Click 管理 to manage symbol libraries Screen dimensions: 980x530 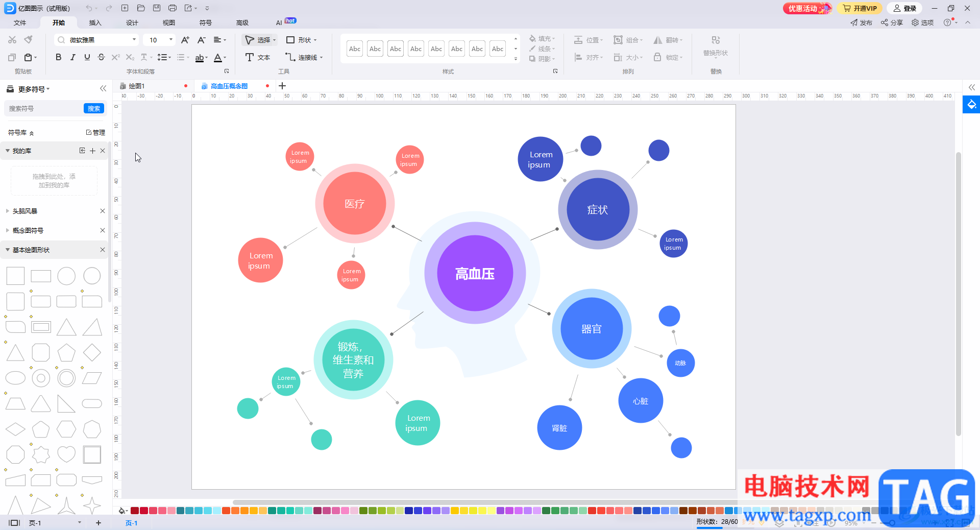click(x=95, y=132)
